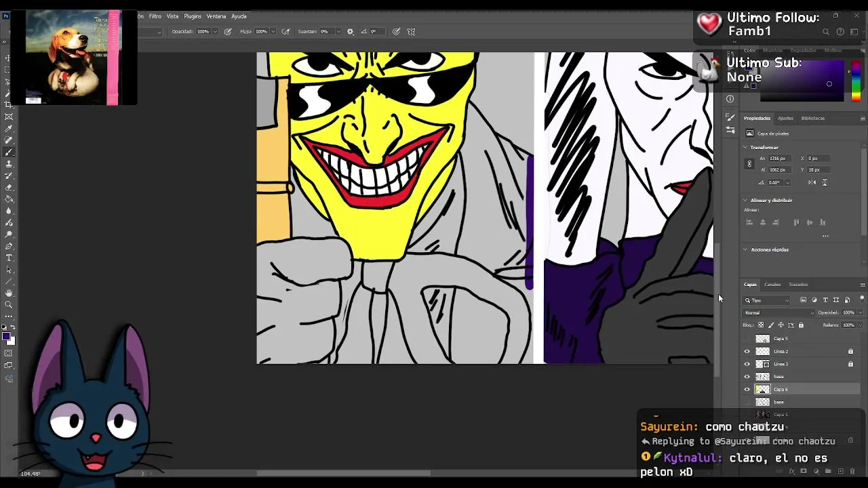
Task: Select the Hand tool
Action: click(x=9, y=293)
